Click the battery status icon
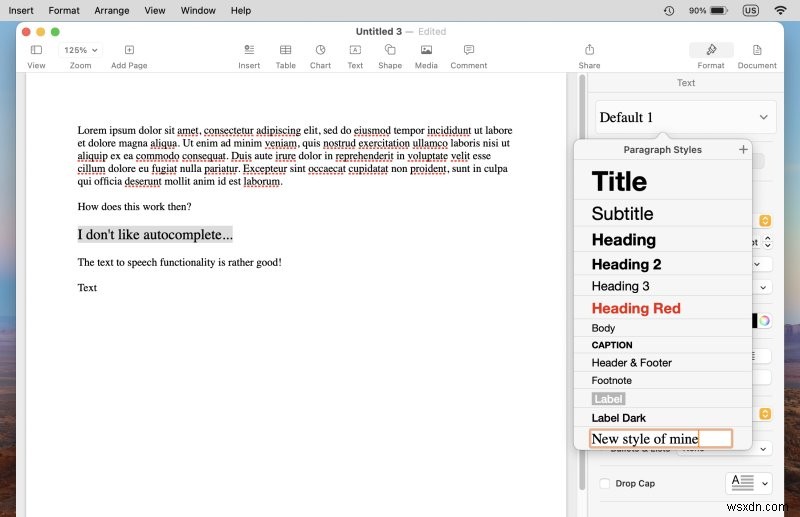This screenshot has width=800, height=517. point(719,10)
